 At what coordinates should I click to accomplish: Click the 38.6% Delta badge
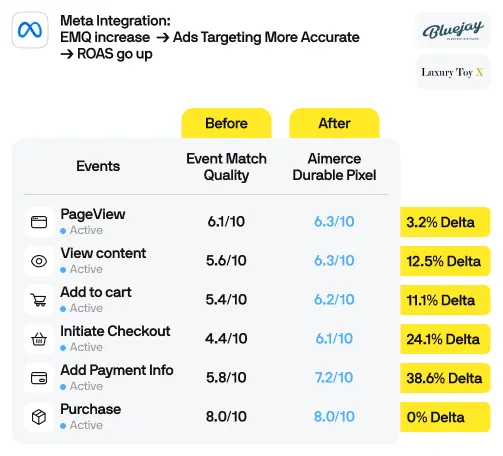pos(445,378)
